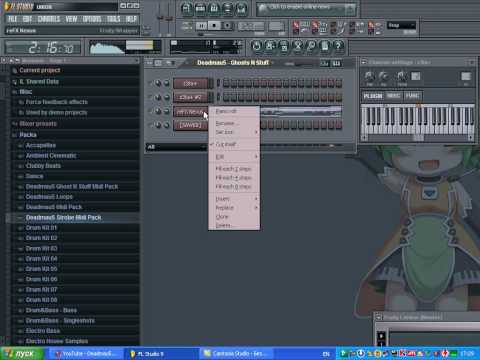
Task: Switch to the MISC tab in channel settings
Action: (x=393, y=96)
